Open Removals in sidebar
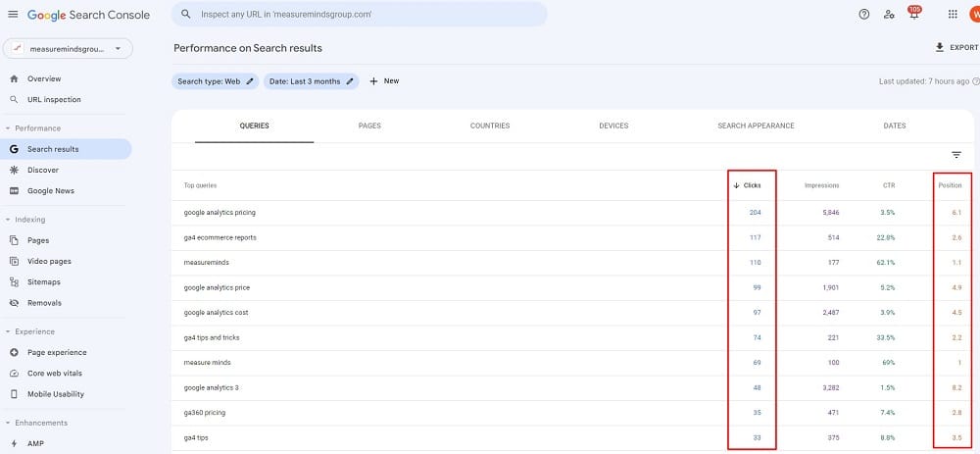Screen dimensions: 980x454 point(44,303)
